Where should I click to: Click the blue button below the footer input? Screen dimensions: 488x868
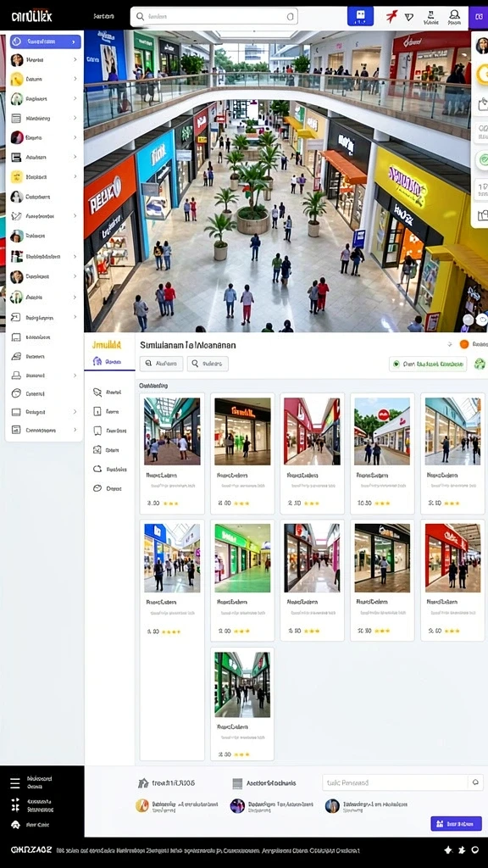(456, 824)
